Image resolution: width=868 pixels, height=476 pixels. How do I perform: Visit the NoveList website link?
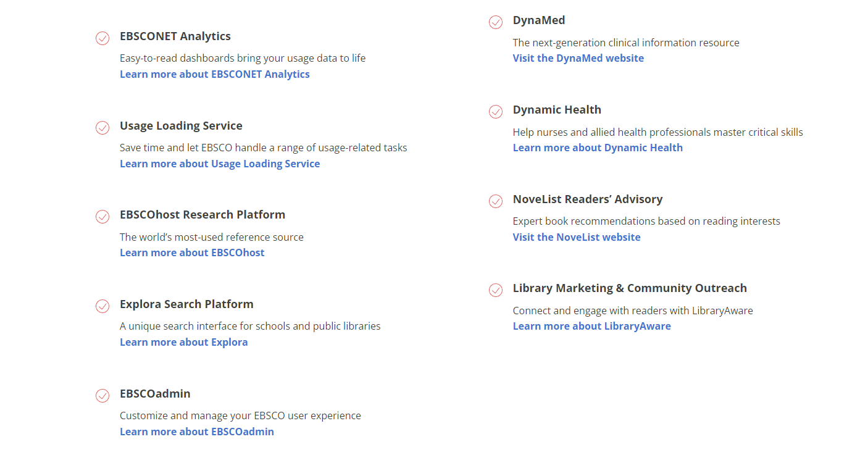point(577,237)
